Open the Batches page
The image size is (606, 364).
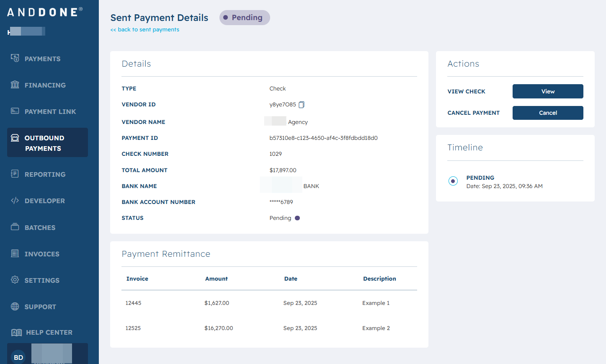point(40,227)
